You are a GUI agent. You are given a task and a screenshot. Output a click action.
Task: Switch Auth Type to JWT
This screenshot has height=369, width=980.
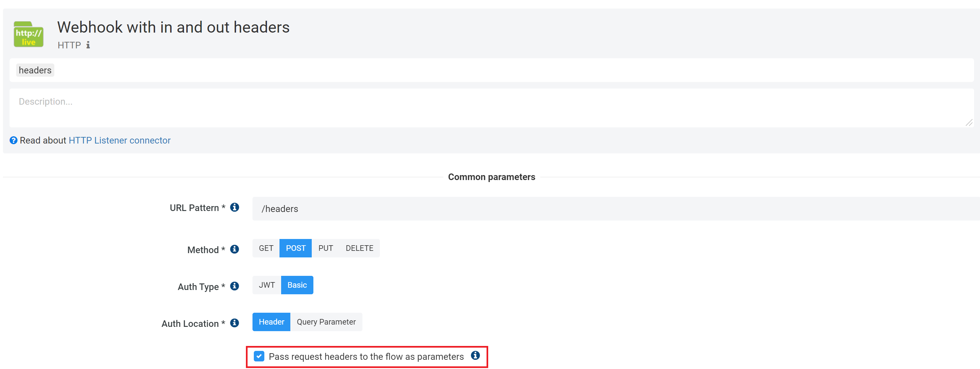267,285
